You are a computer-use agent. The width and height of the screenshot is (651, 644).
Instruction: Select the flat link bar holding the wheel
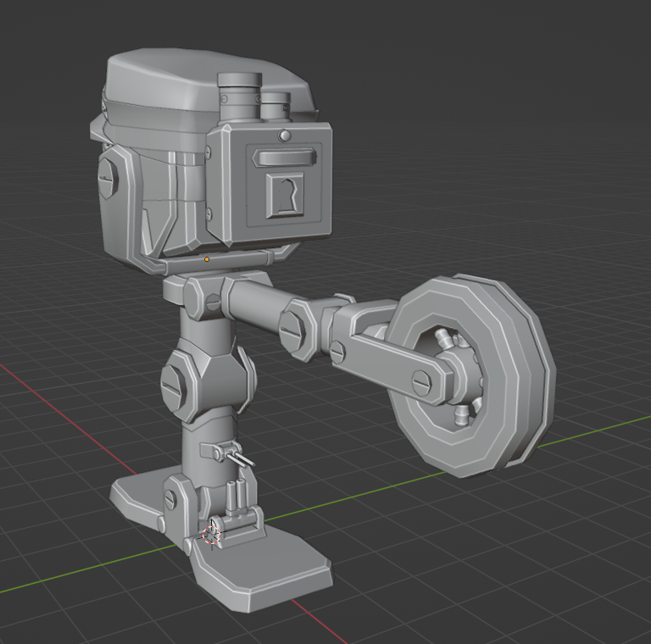(x=390, y=366)
